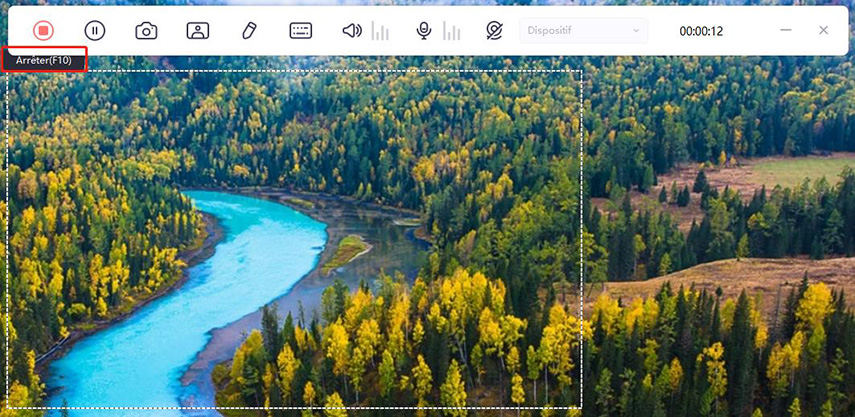Select the pen annotation tool

249,31
